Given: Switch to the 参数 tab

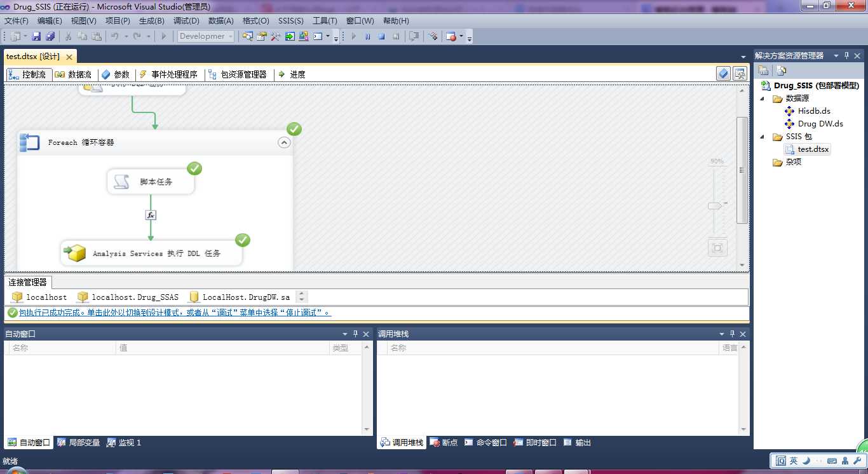Looking at the screenshot, I should [115, 74].
